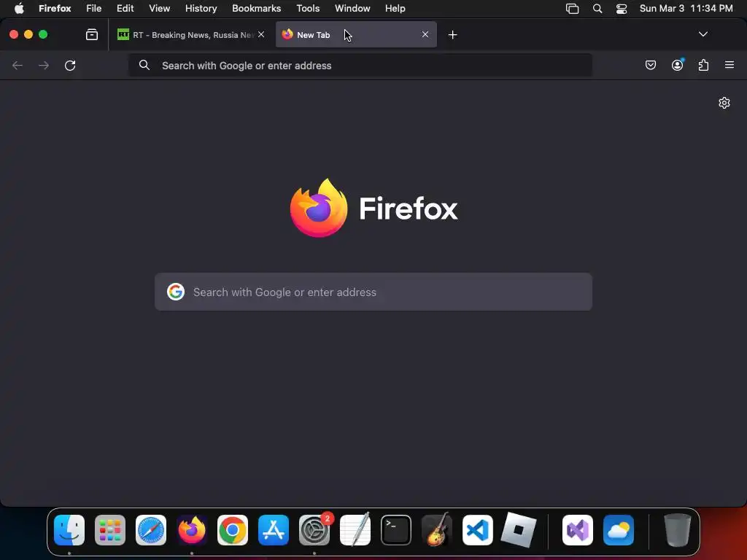747x560 pixels.
Task: Open Finder from the dock
Action: point(69,530)
